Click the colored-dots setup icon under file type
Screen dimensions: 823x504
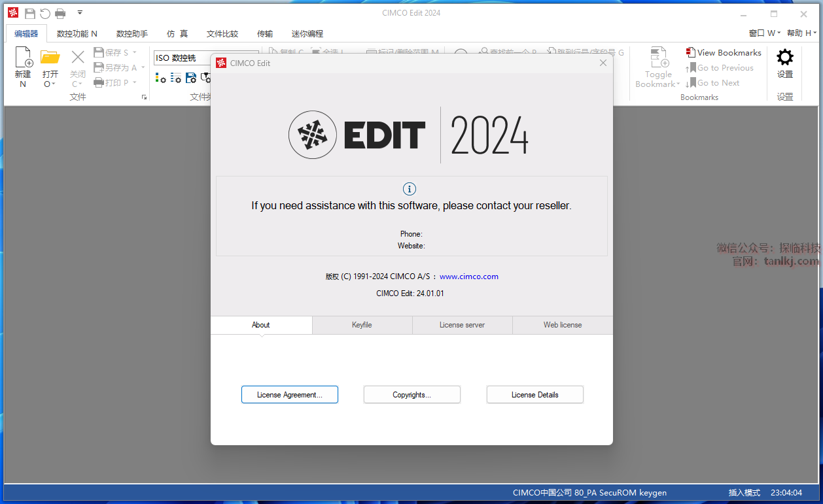point(160,78)
